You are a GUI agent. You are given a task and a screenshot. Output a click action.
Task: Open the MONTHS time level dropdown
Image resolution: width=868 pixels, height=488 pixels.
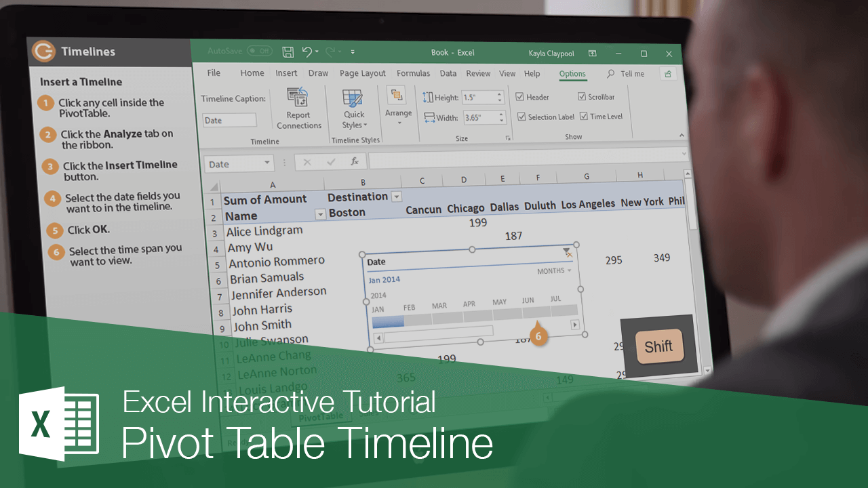pyautogui.click(x=564, y=270)
